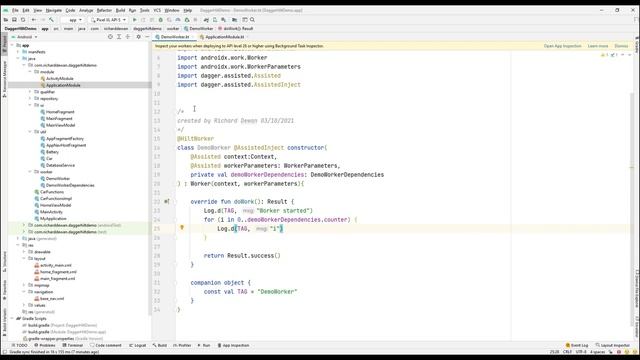Select ActivityModule in project tree
The image size is (640, 360).
[x=60, y=78]
